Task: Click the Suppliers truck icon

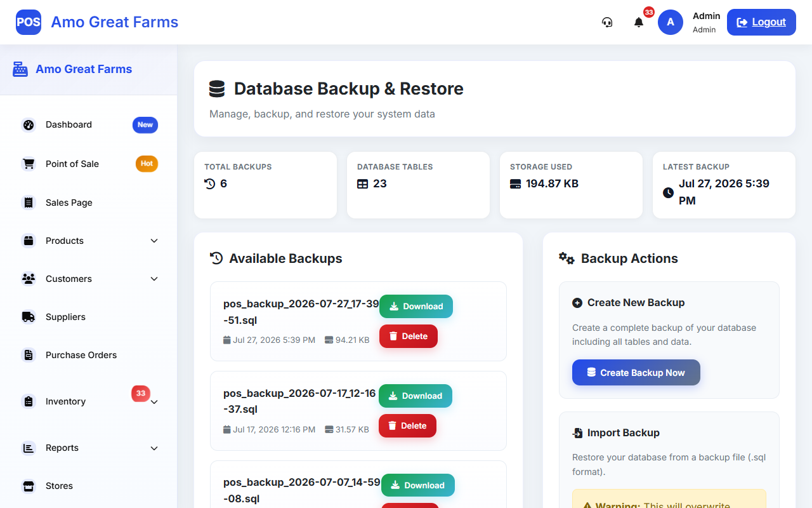Action: pos(29,317)
